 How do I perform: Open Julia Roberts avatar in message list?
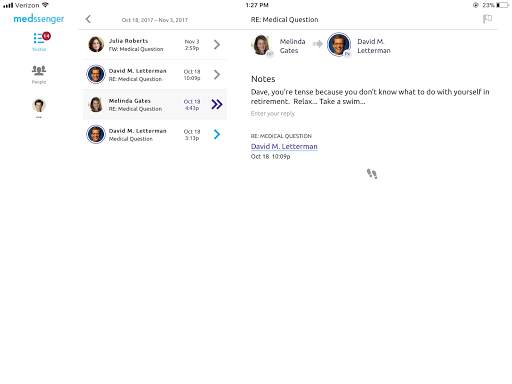pos(96,44)
